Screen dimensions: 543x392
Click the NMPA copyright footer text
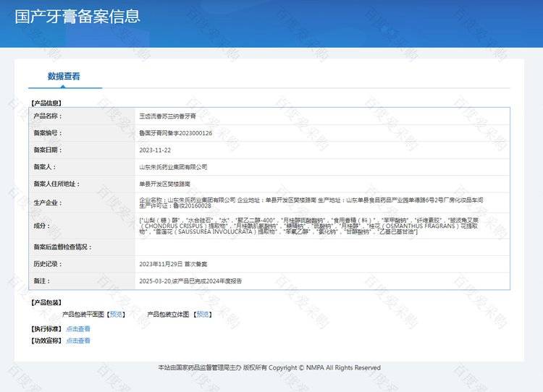coord(269,367)
